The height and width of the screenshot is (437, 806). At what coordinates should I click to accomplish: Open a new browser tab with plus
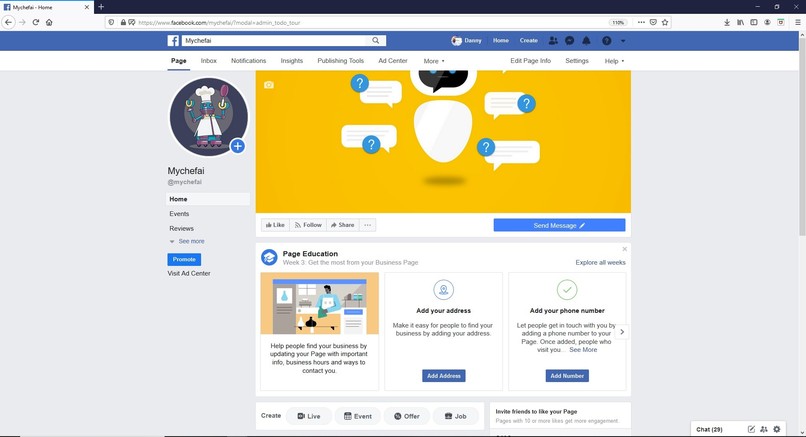tap(101, 7)
